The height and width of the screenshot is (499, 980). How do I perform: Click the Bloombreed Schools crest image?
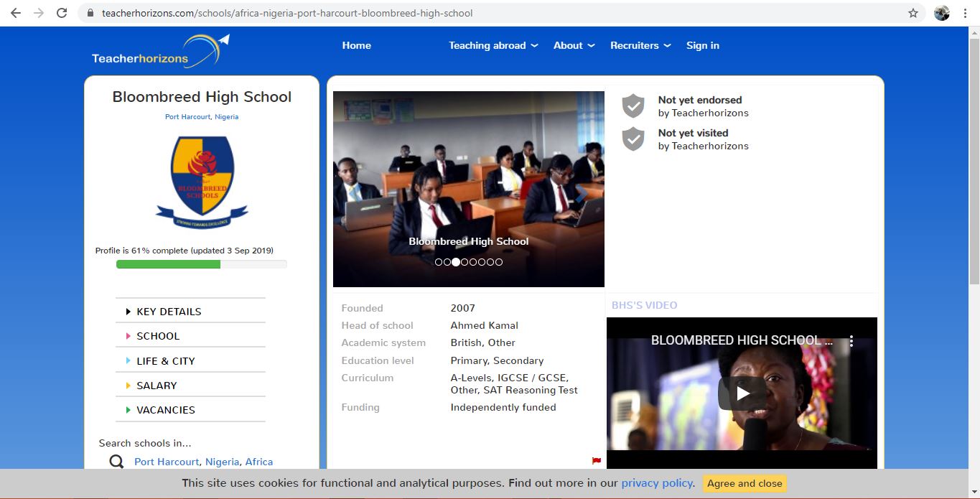(202, 179)
